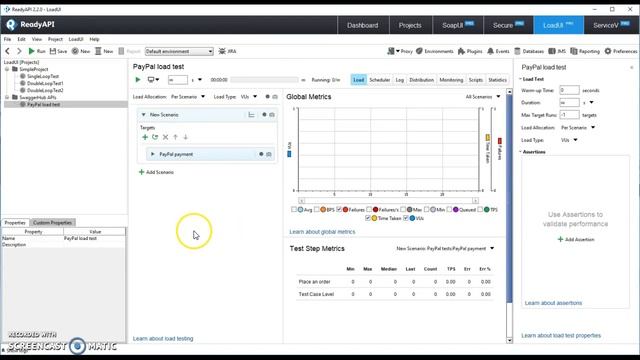Click the Proxy toolbar icon
Screen dimensions: 640x360
tap(391, 51)
